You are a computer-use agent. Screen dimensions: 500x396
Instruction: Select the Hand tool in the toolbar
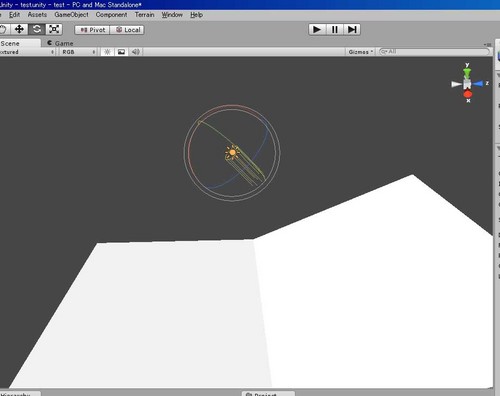click(3, 29)
